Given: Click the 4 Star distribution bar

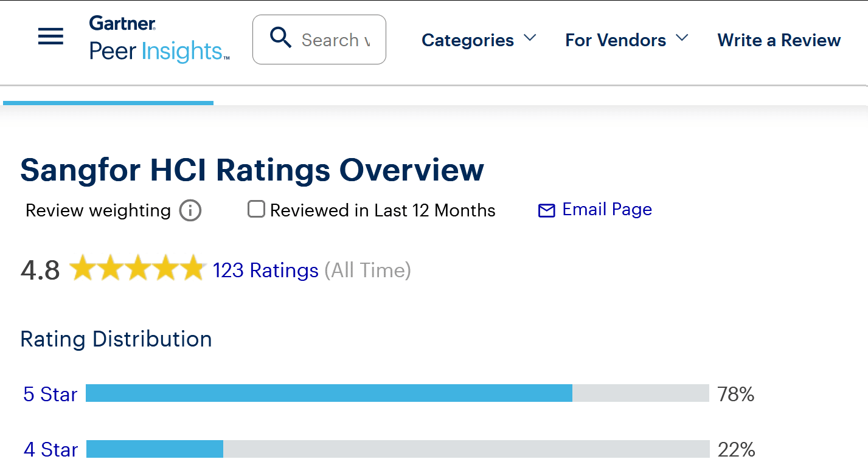Looking at the screenshot, I should pos(397,449).
